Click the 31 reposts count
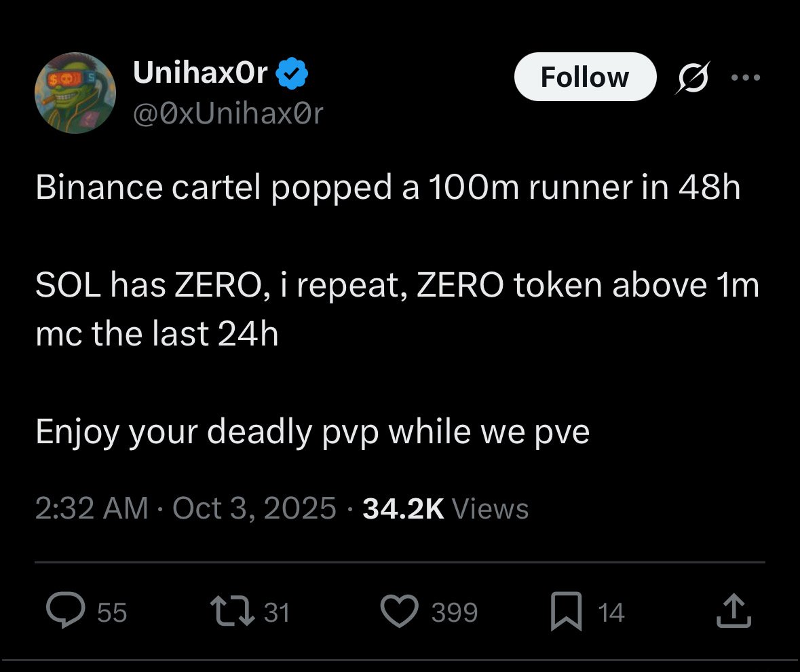The image size is (800, 672). coord(276,613)
